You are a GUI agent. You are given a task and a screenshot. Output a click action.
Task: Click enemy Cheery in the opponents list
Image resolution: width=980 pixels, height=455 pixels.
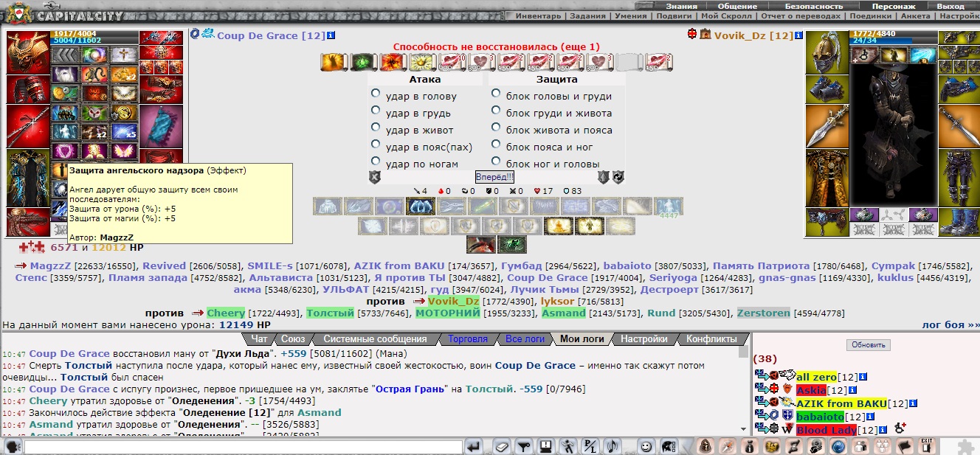tap(225, 313)
